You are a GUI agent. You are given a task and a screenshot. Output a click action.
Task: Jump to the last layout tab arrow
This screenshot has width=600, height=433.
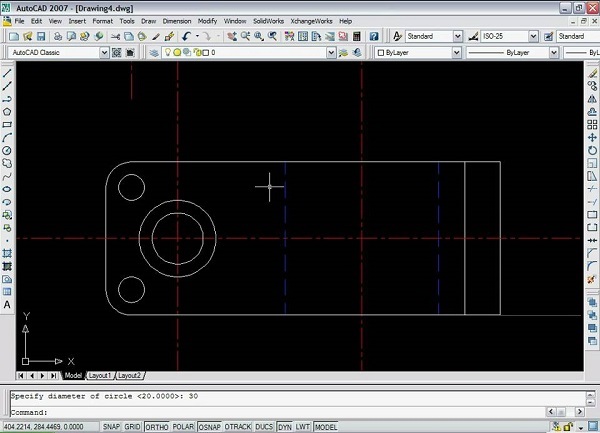(54, 376)
